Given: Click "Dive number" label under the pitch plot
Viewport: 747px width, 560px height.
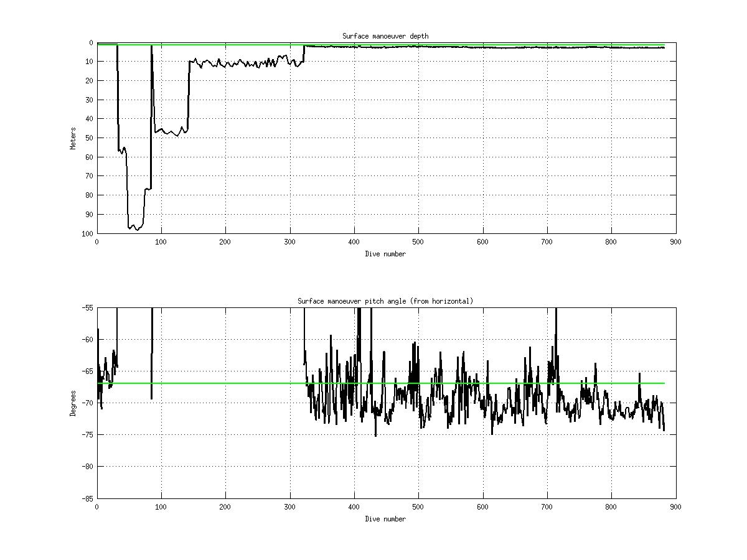Looking at the screenshot, I should (385, 519).
